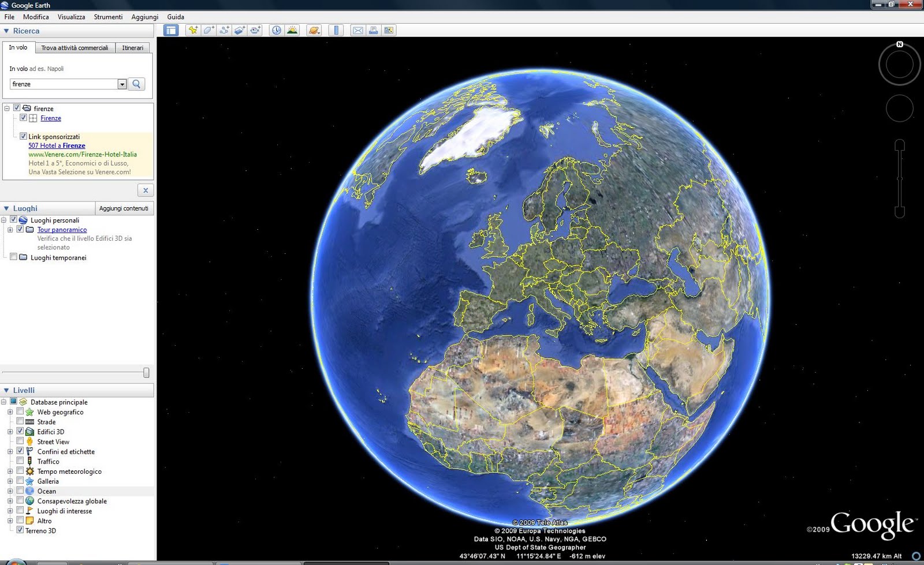The width and height of the screenshot is (924, 565).
Task: Click the Street View pegman icon
Action: tap(29, 441)
